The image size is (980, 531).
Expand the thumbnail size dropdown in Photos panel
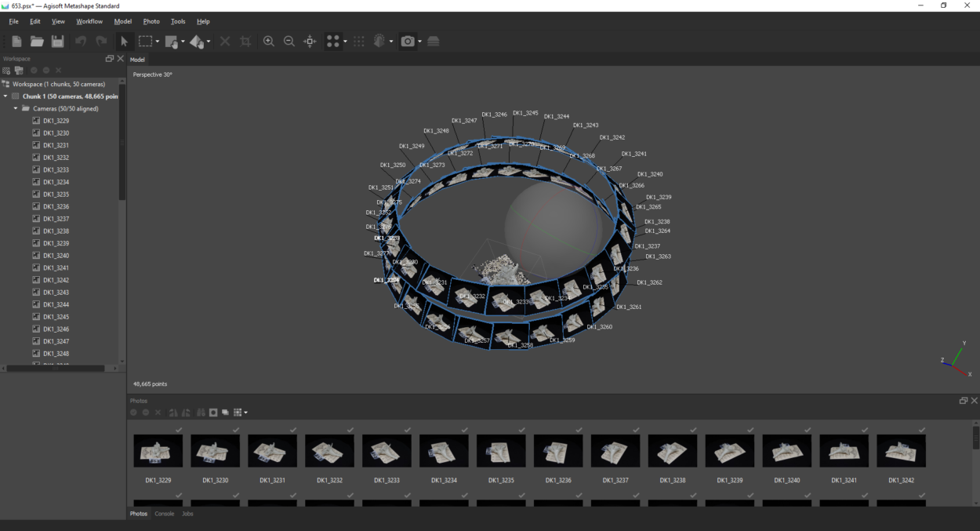pos(246,412)
